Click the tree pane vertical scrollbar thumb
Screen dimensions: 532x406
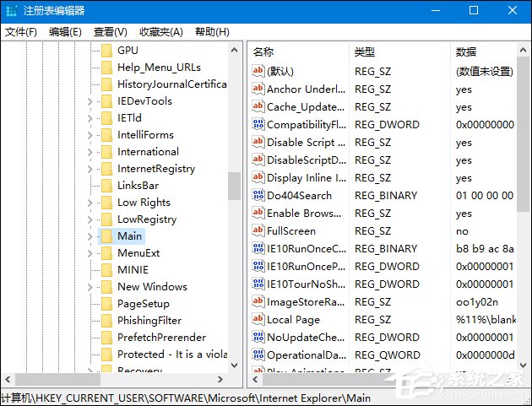tap(234, 186)
